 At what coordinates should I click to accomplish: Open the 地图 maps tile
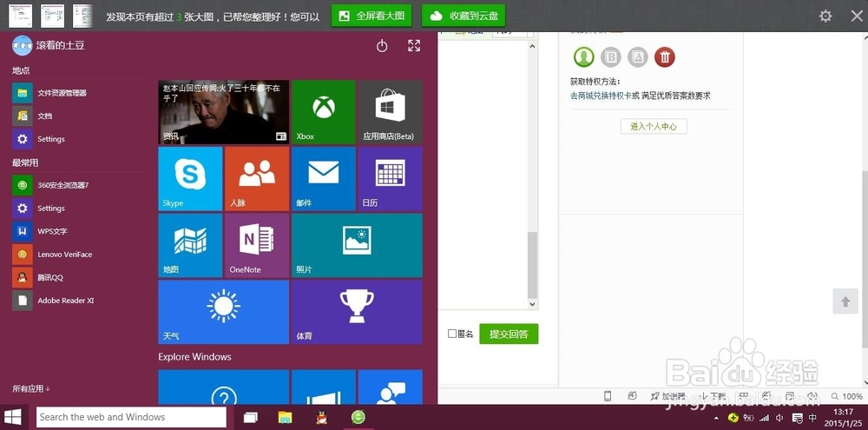(190, 246)
